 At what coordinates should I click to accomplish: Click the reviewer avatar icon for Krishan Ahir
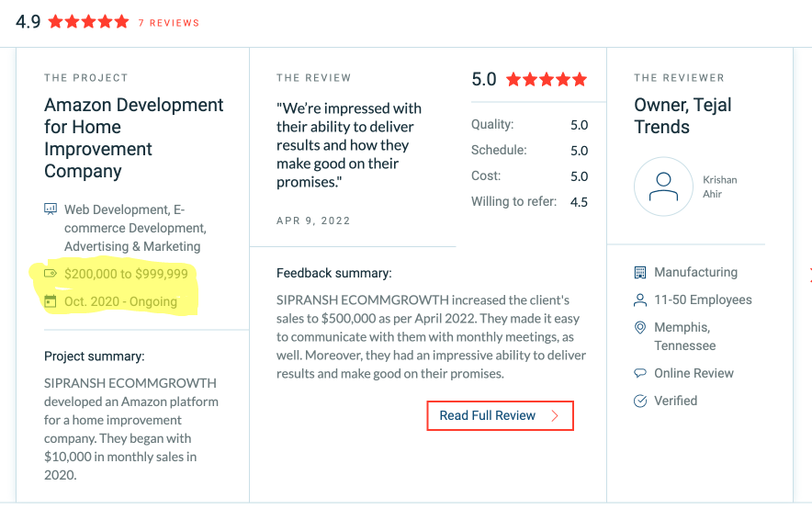pos(662,187)
